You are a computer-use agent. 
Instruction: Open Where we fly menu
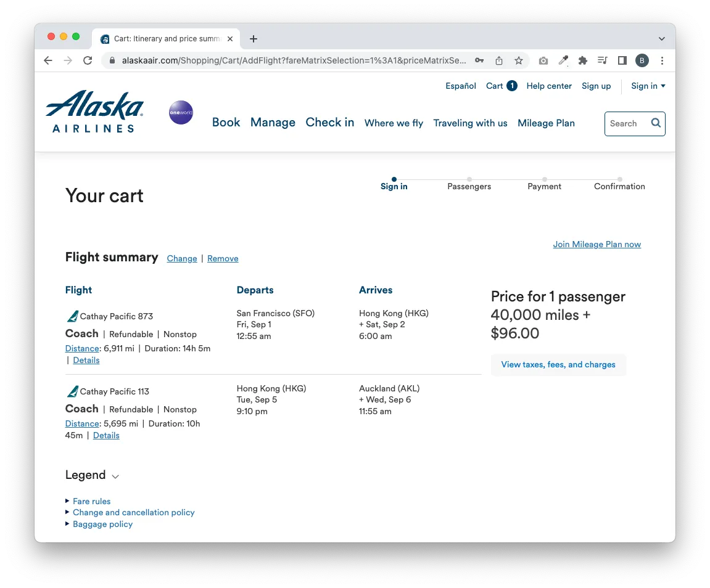394,123
